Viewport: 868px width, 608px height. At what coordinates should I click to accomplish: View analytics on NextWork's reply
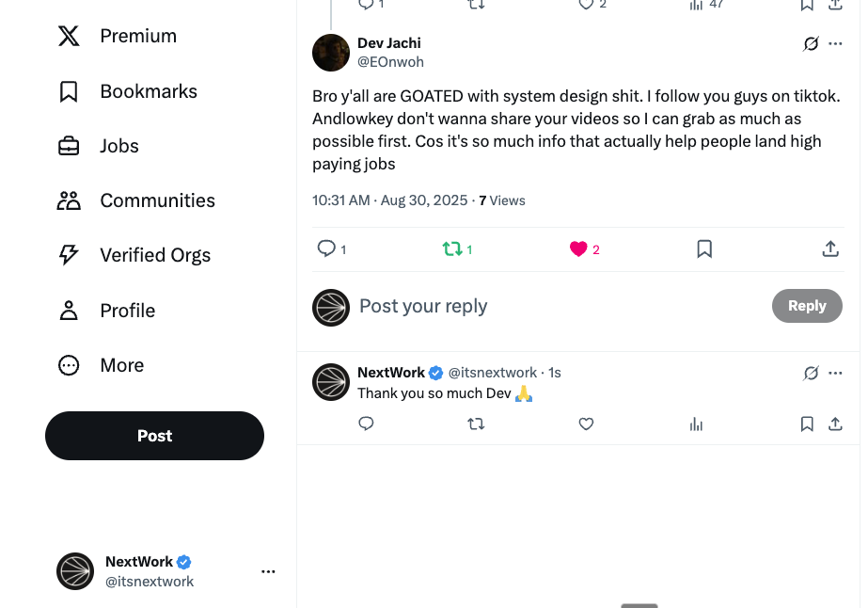coord(697,424)
